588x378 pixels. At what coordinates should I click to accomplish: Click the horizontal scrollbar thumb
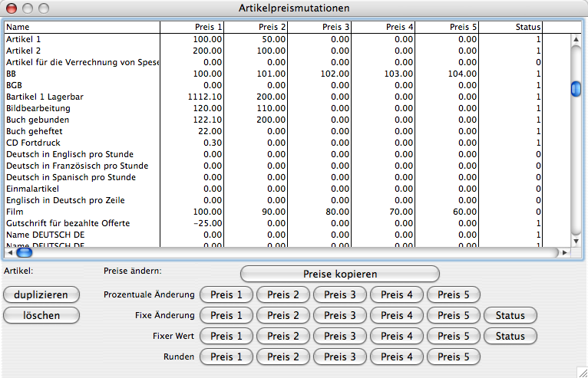click(24, 251)
